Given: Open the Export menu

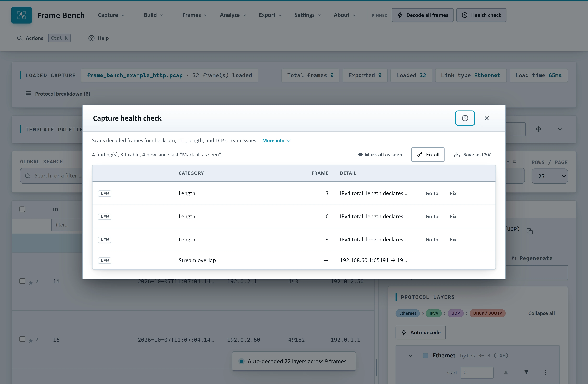Looking at the screenshot, I should coord(270,15).
